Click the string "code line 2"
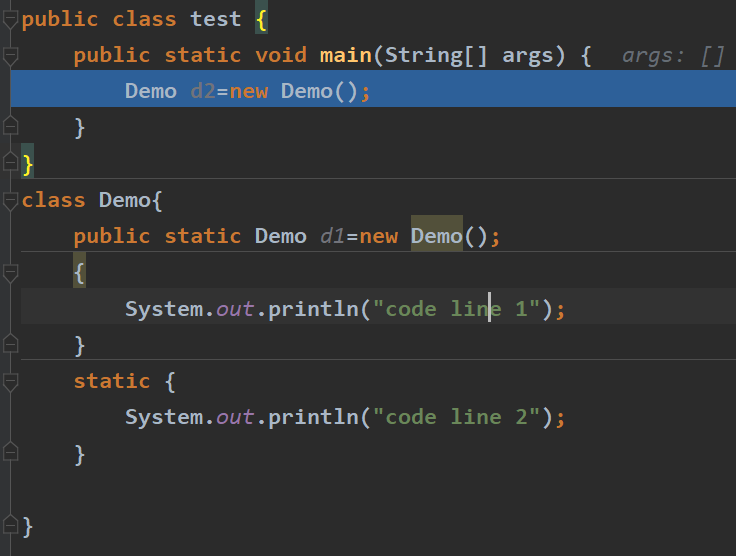Screen dimensions: 736x556 [456, 417]
